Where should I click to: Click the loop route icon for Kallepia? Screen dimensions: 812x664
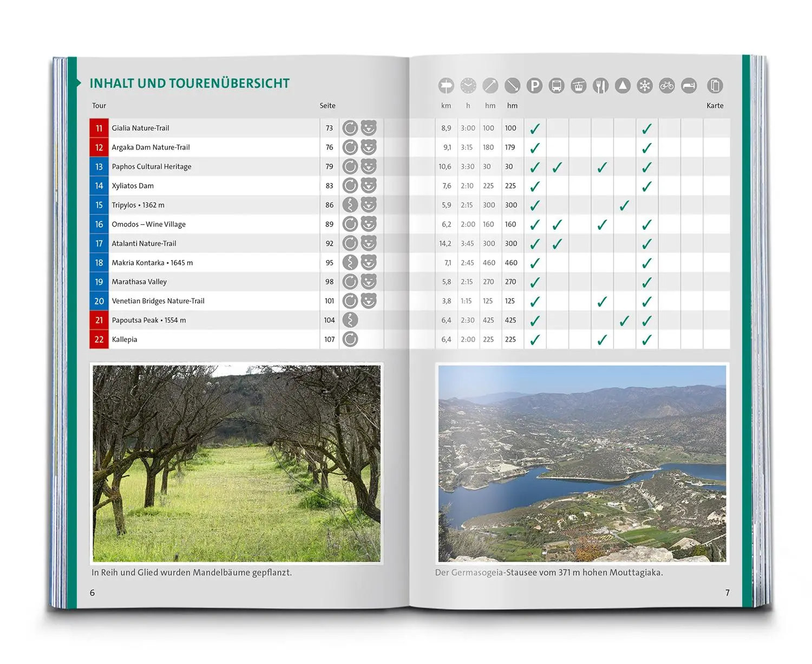pyautogui.click(x=350, y=340)
